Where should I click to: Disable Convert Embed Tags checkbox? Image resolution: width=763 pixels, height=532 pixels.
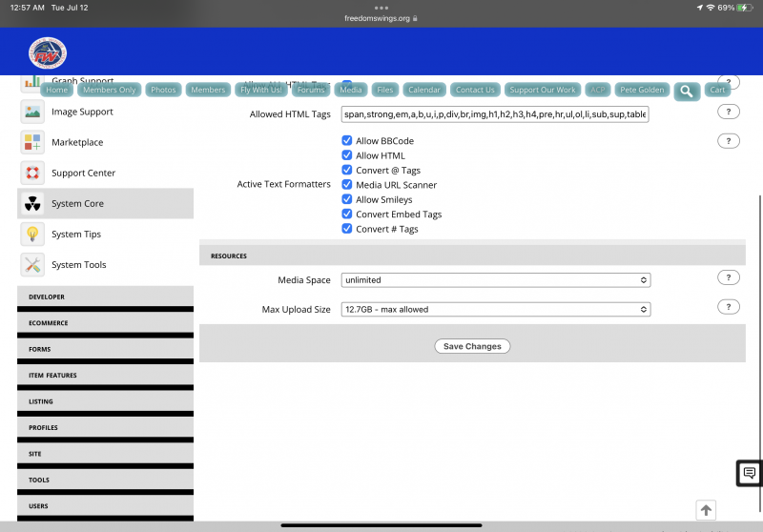(347, 215)
